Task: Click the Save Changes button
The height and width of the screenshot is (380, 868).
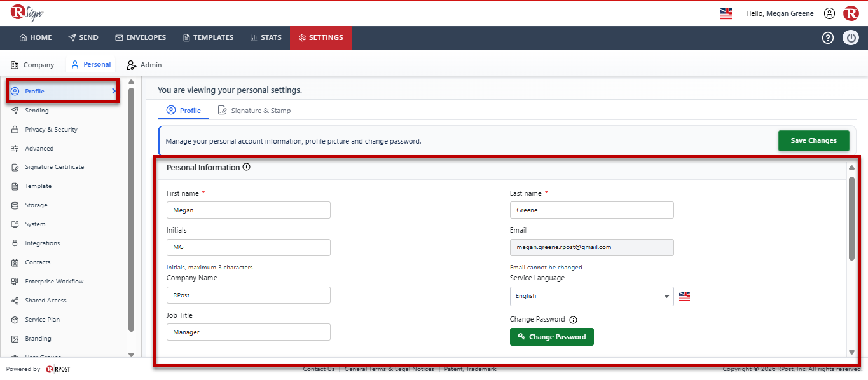Action: [x=813, y=140]
